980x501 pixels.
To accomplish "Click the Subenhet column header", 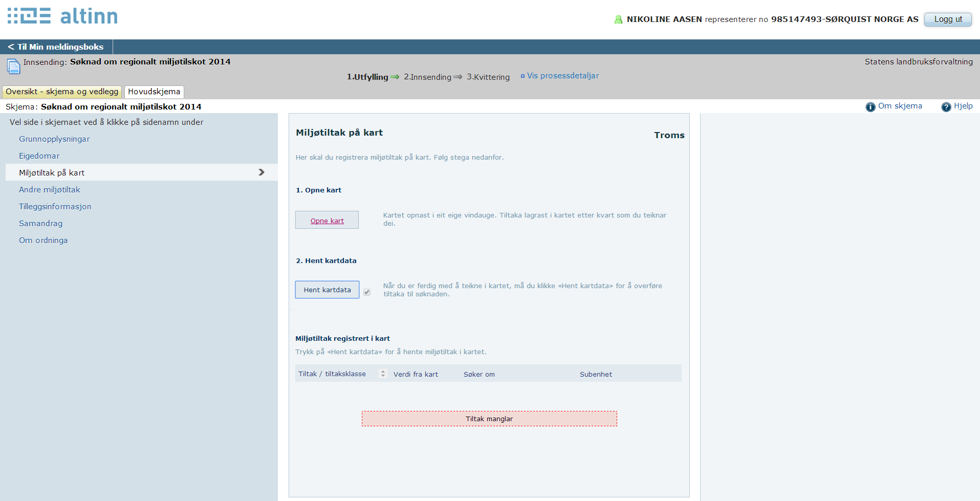I will coord(596,374).
